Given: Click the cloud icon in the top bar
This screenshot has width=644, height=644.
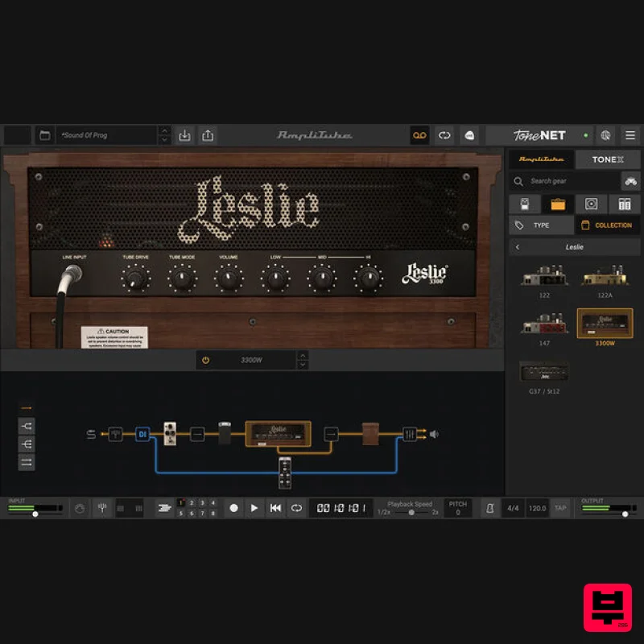Looking at the screenshot, I should click(470, 136).
